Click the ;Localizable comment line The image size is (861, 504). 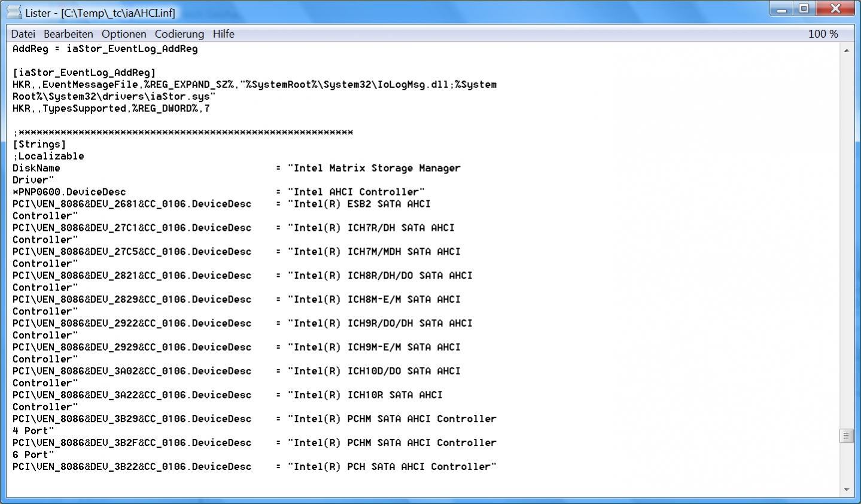[48, 156]
